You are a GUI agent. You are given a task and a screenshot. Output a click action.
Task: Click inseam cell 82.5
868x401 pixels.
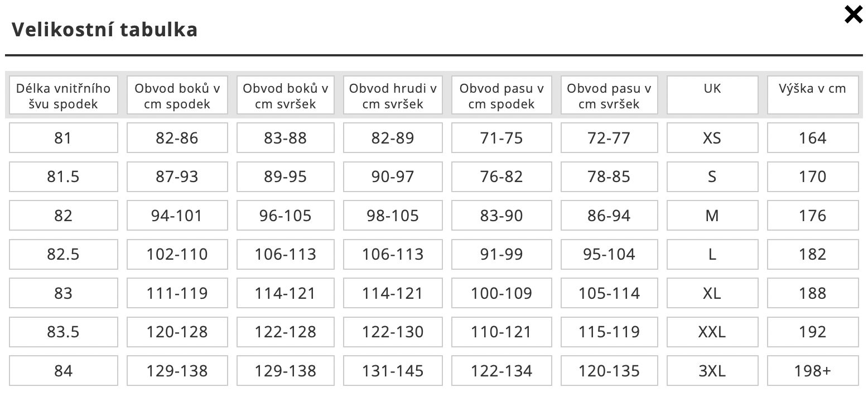[x=64, y=255]
